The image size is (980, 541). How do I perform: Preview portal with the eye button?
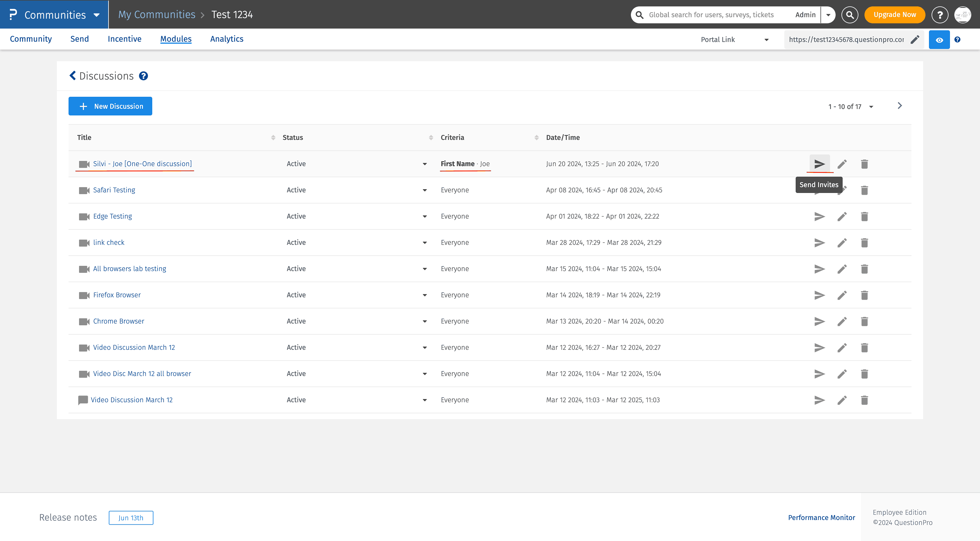[x=939, y=40]
